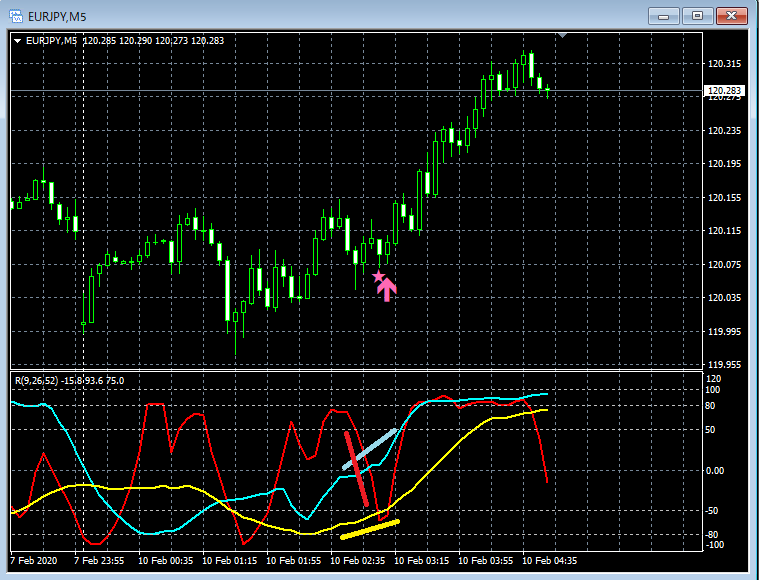Click the highest candle near 120.315
This screenshot has height=580, width=759.
click(531, 64)
